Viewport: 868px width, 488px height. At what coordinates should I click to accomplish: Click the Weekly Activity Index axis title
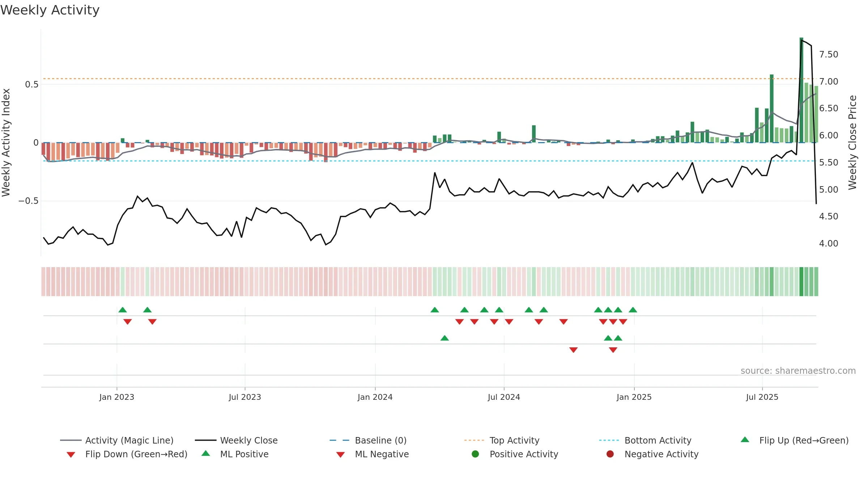(6, 143)
